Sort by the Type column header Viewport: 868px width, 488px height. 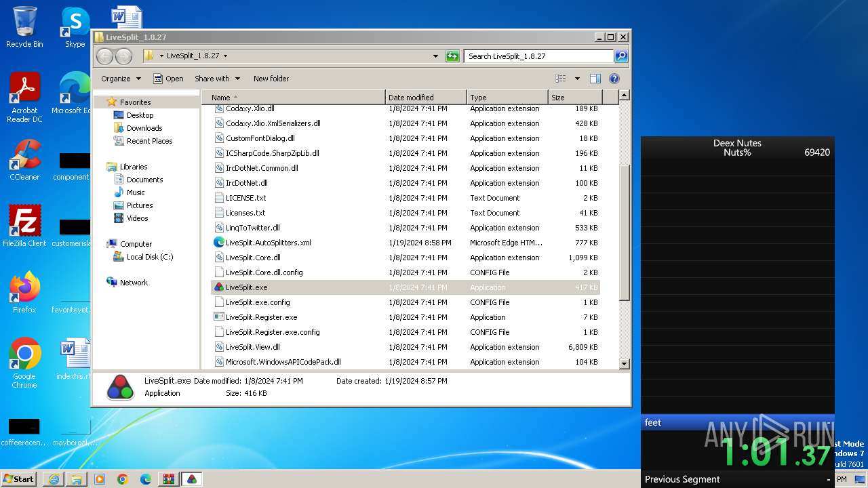507,98
